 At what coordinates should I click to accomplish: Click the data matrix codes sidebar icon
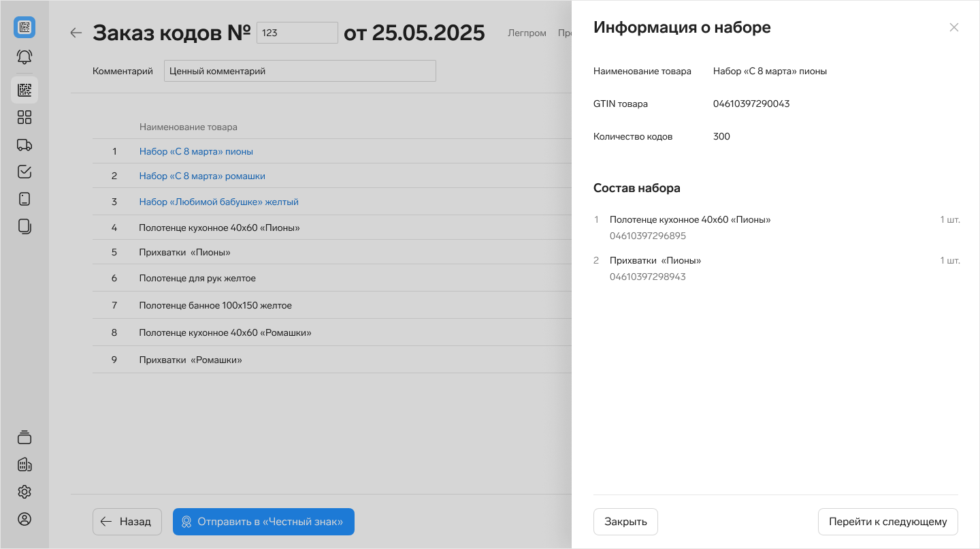tap(24, 90)
